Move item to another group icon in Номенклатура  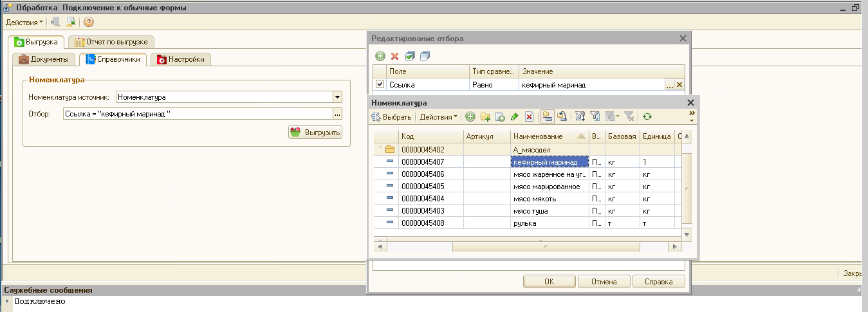[562, 116]
